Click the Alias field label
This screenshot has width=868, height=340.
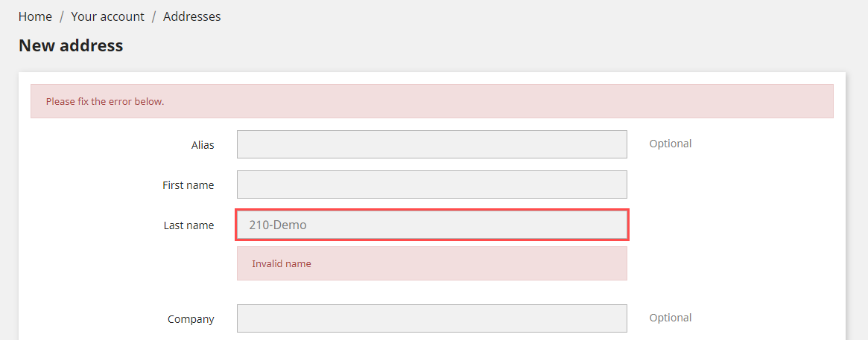[203, 145]
